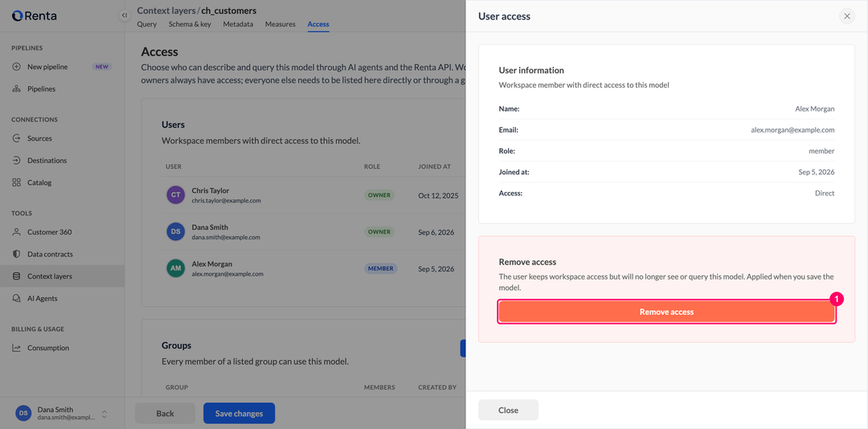This screenshot has width=868, height=429.
Task: Click the ch_customers breadcrumb title
Action: (228, 10)
